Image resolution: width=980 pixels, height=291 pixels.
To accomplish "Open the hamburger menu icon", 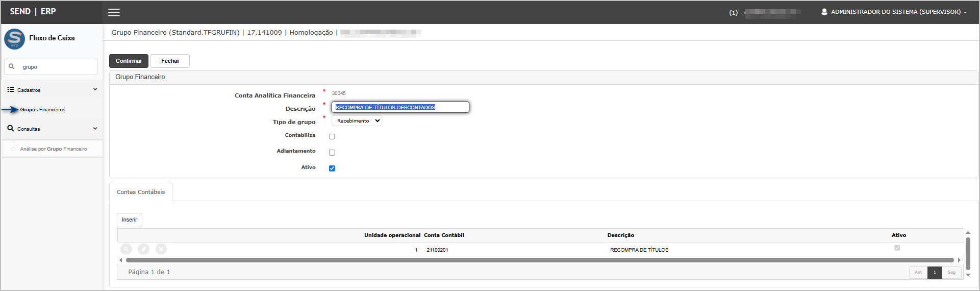I will [114, 12].
